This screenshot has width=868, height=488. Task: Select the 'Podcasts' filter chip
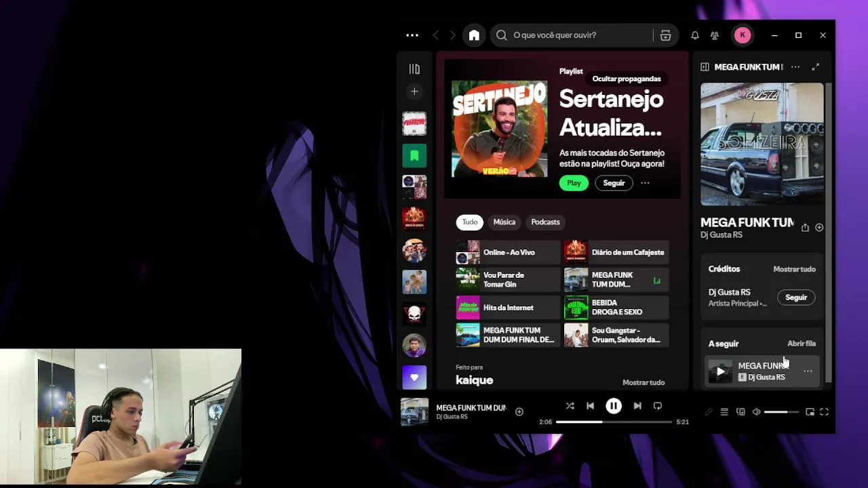545,222
